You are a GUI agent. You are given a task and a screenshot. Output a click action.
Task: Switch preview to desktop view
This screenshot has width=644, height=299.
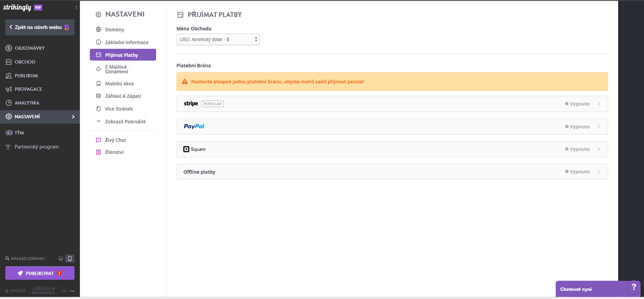coord(61,259)
